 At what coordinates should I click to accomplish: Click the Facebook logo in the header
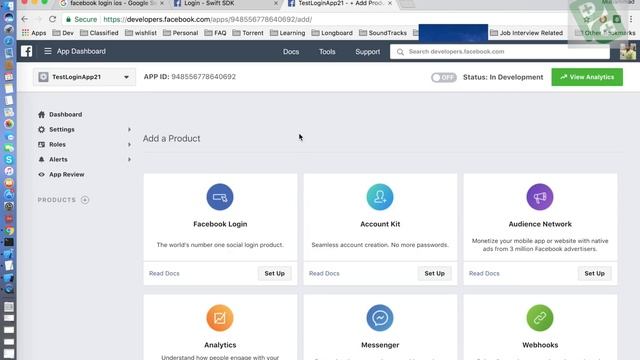(27, 51)
